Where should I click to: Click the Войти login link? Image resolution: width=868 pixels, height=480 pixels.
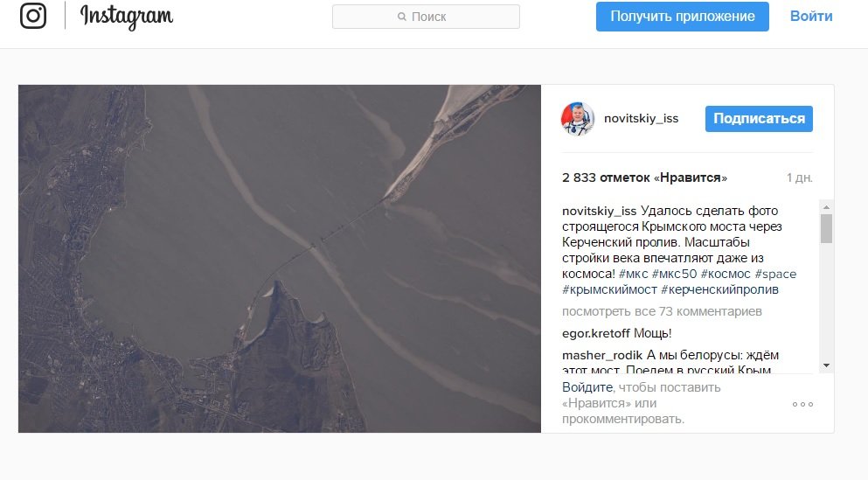(x=811, y=17)
